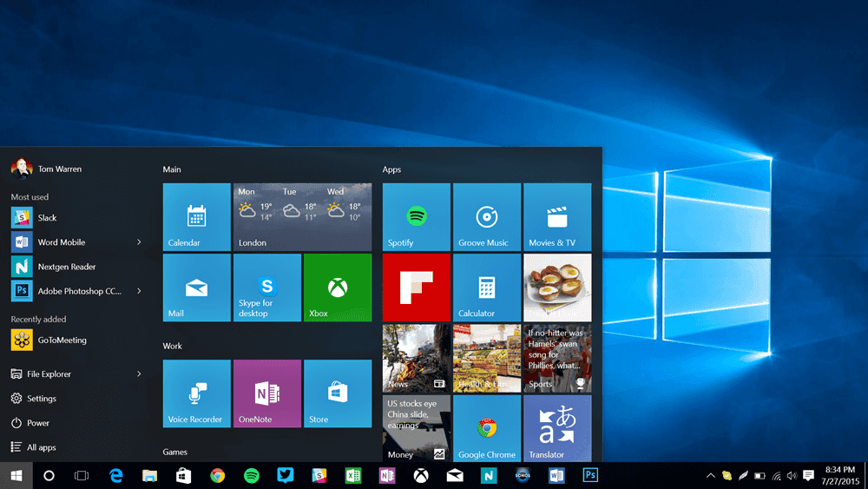The height and width of the screenshot is (489, 868).
Task: Open Cortana search circle in taskbar
Action: point(49,476)
